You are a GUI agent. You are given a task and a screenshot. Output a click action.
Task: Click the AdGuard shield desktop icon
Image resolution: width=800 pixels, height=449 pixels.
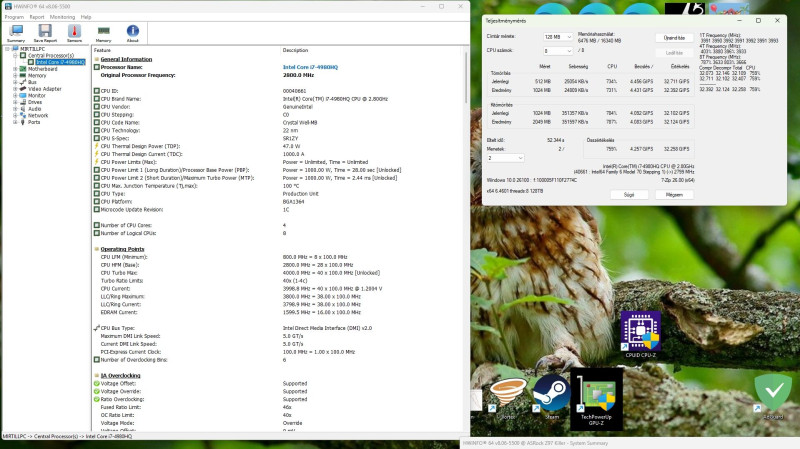(773, 396)
